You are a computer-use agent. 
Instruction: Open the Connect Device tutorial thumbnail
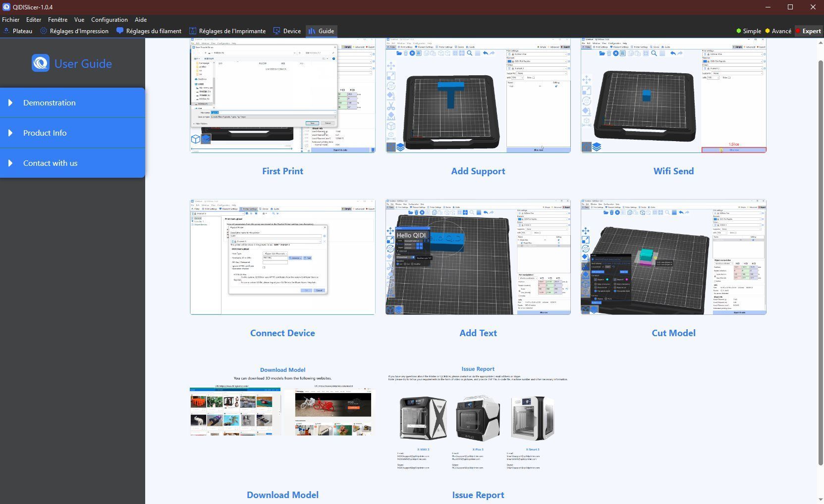click(282, 257)
